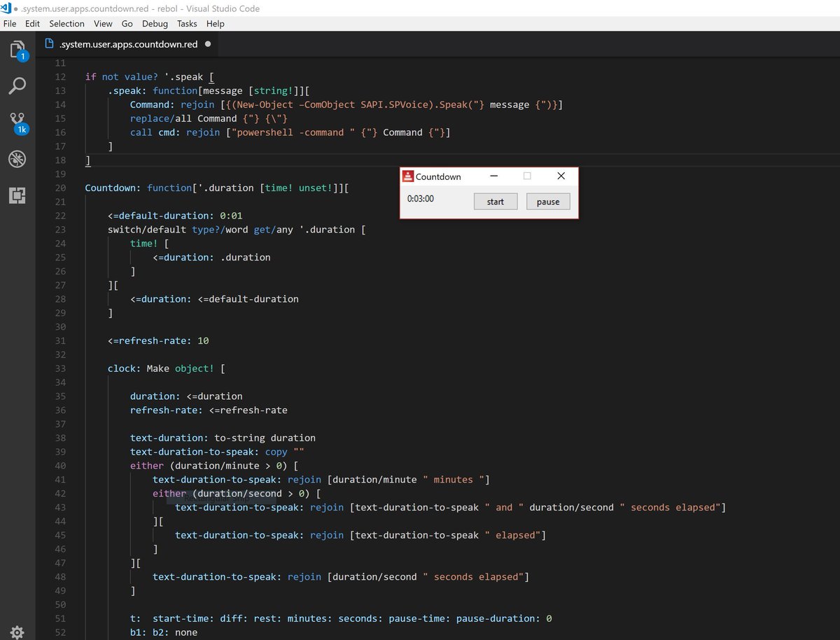This screenshot has height=640, width=840.
Task: Open the File menu
Action: [10, 23]
